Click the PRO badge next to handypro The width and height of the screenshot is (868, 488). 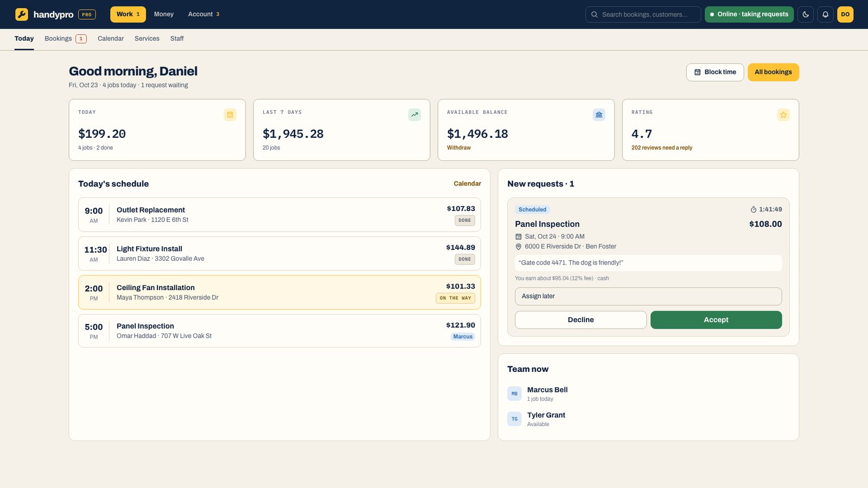[87, 15]
